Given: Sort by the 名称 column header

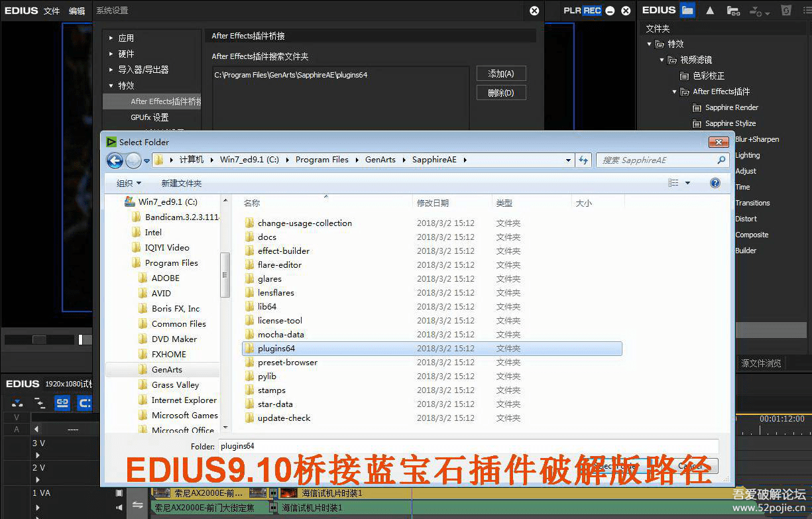Looking at the screenshot, I should pos(251,203).
